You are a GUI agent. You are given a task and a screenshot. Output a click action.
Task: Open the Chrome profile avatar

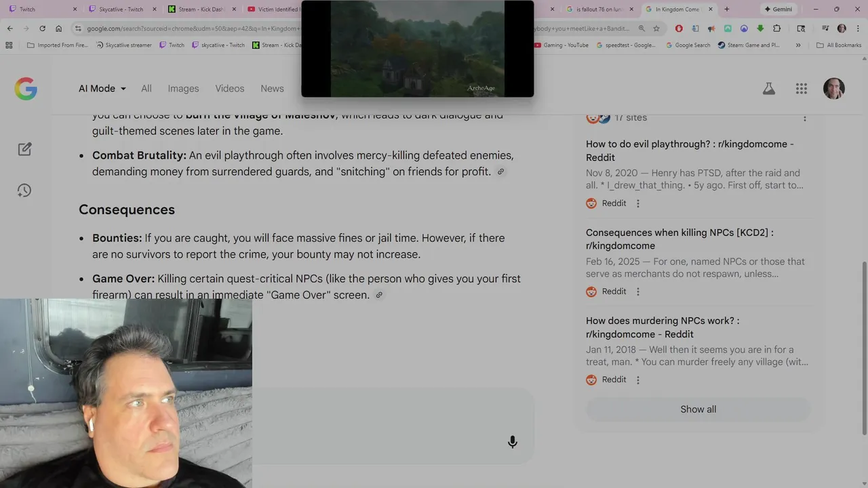tap(842, 28)
